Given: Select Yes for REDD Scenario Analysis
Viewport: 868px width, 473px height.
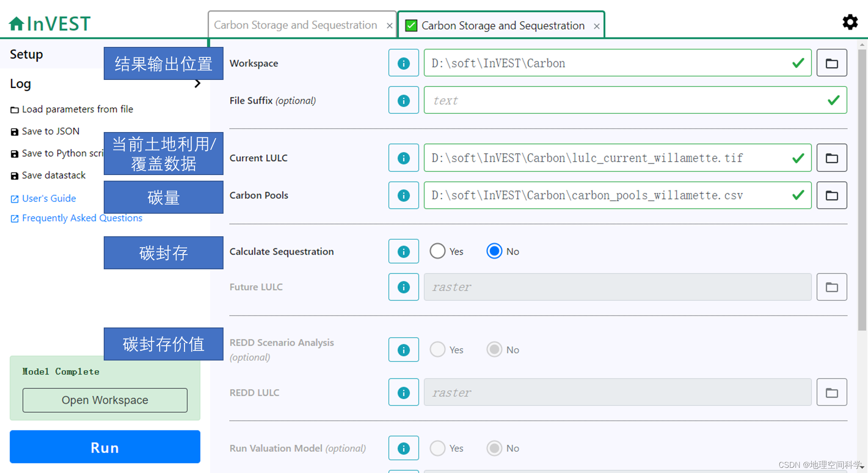Looking at the screenshot, I should tap(437, 349).
